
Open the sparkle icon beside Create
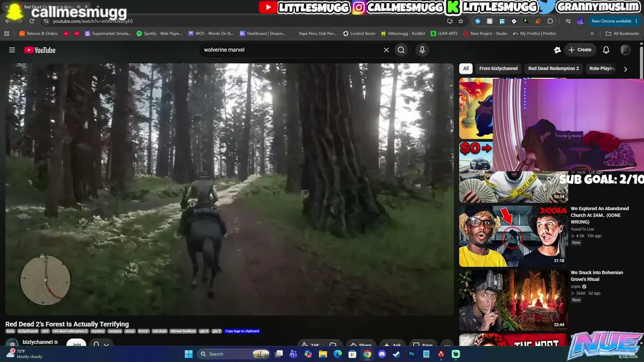(557, 50)
